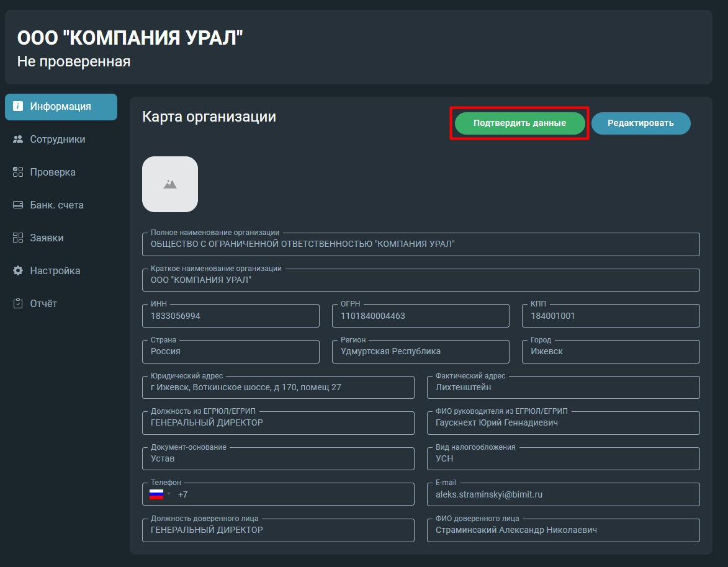
Task: Open the phone country flag dropdown
Action: click(160, 494)
